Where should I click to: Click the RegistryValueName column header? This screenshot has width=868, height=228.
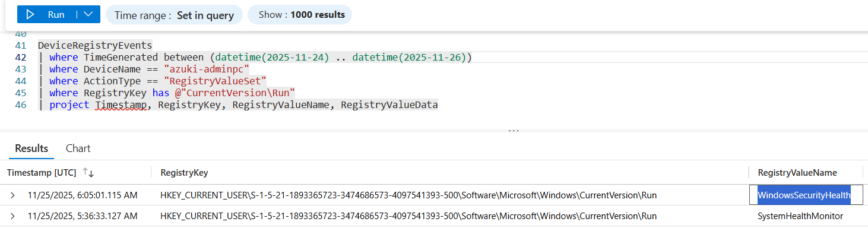797,172
